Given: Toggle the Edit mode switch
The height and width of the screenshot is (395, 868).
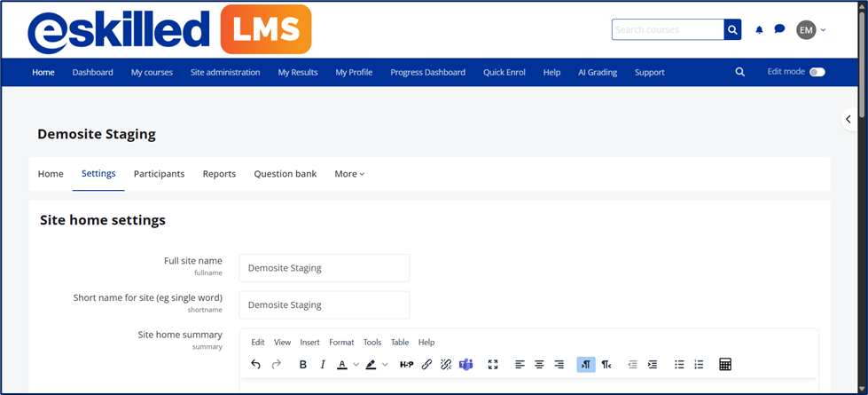Looking at the screenshot, I should (817, 72).
